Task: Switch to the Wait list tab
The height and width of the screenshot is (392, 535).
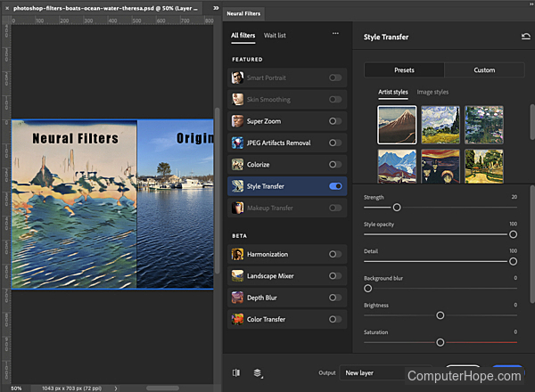Action: pyautogui.click(x=275, y=36)
